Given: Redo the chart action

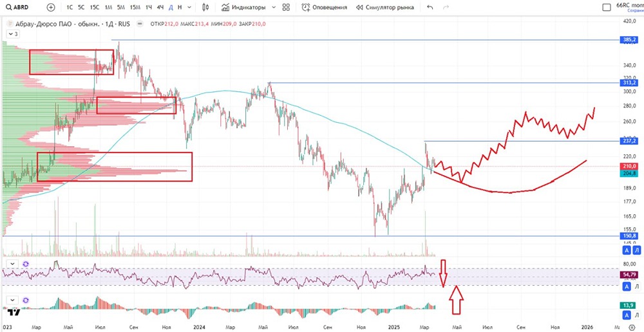Looking at the screenshot, I should (x=446, y=7).
